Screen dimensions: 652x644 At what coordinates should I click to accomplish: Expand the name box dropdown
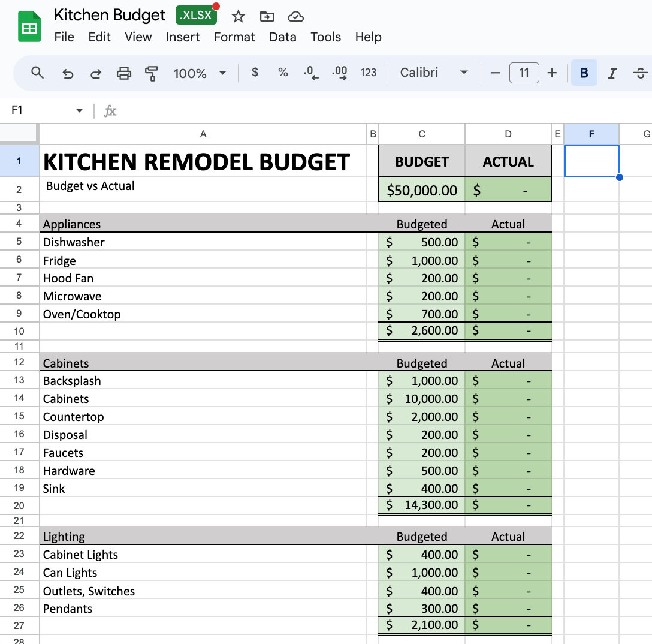tap(79, 111)
